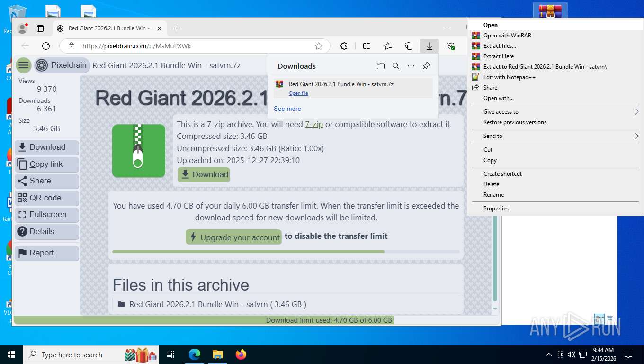Pin the Downloads panel

click(426, 66)
